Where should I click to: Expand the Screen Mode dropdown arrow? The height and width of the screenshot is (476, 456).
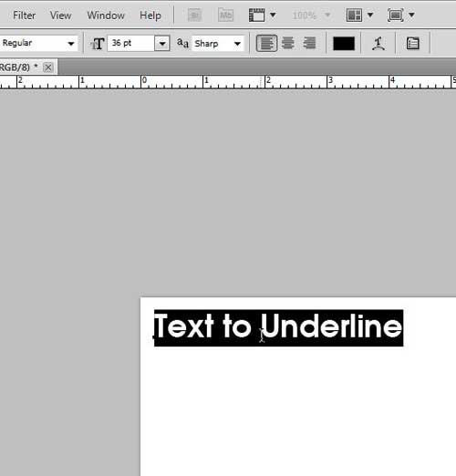(411, 15)
